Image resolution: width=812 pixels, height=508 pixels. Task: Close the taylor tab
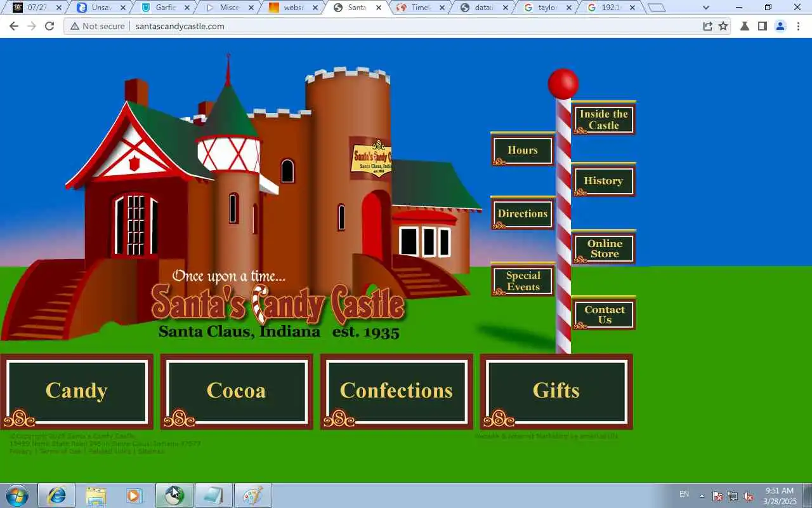tap(570, 8)
